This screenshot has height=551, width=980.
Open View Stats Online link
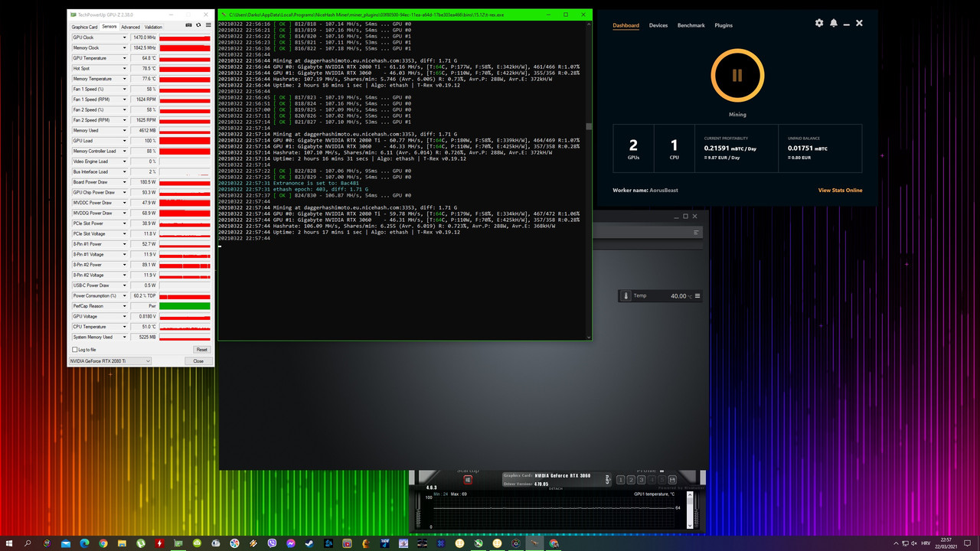840,191
